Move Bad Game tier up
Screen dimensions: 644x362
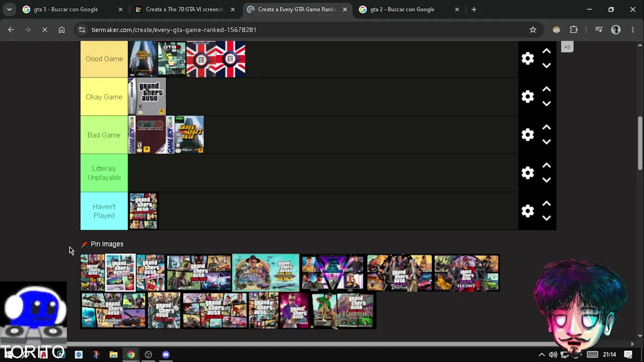546,128
